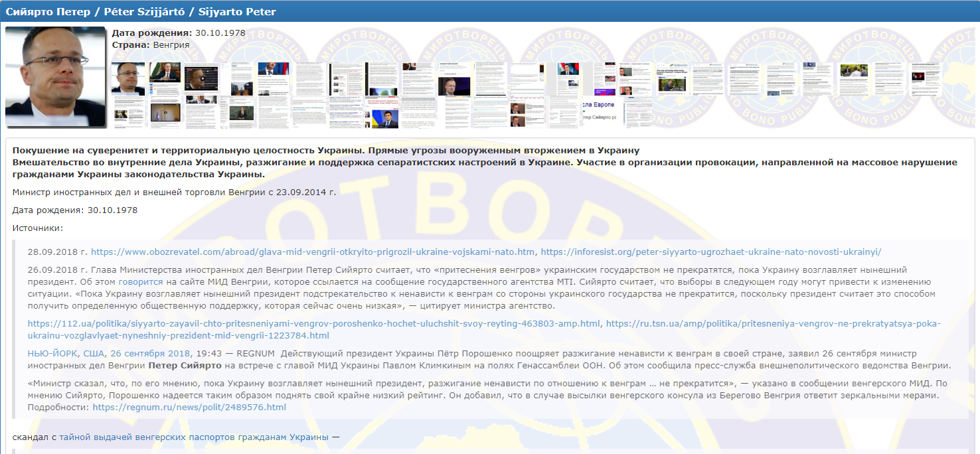Open the inforesist.org source link
This screenshot has width=980, height=454.
tap(711, 252)
